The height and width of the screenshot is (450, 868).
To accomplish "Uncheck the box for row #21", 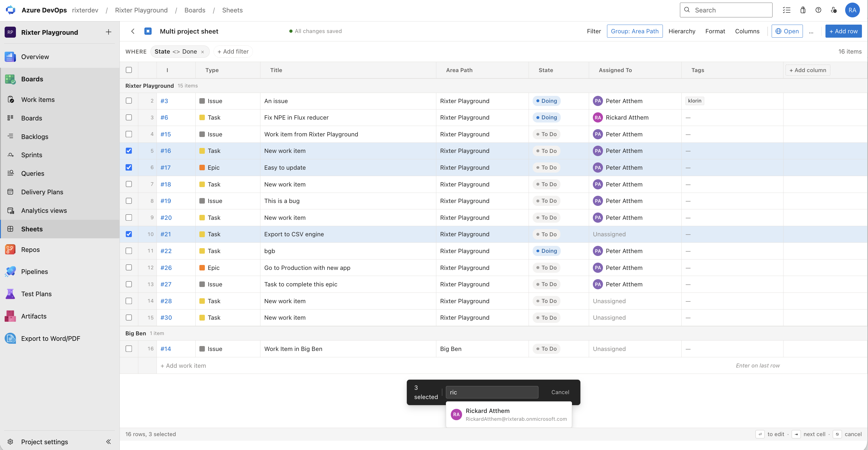I will coord(129,234).
